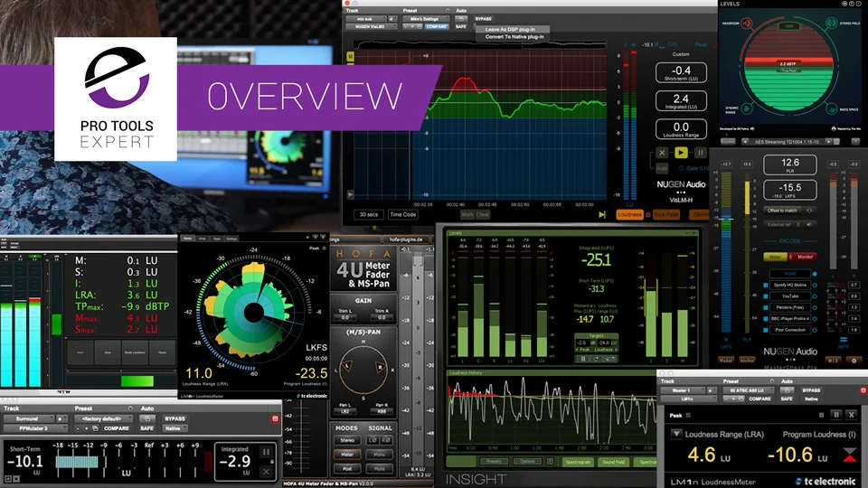The image size is (868, 488).
Task: Expand the Loudness Range triangle in LM1n
Action: click(x=676, y=434)
